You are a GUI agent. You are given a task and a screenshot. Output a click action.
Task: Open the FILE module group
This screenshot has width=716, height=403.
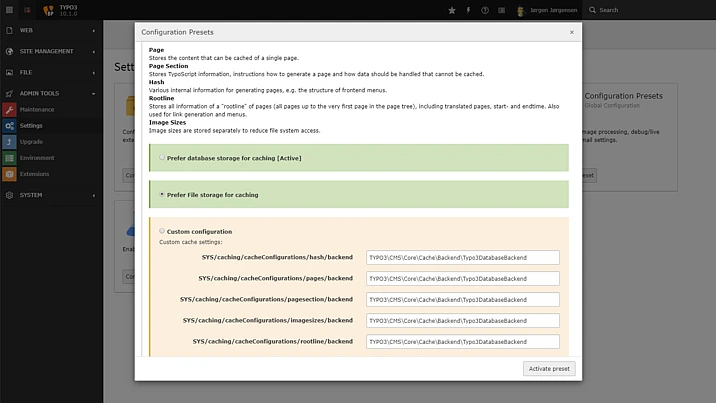point(50,72)
